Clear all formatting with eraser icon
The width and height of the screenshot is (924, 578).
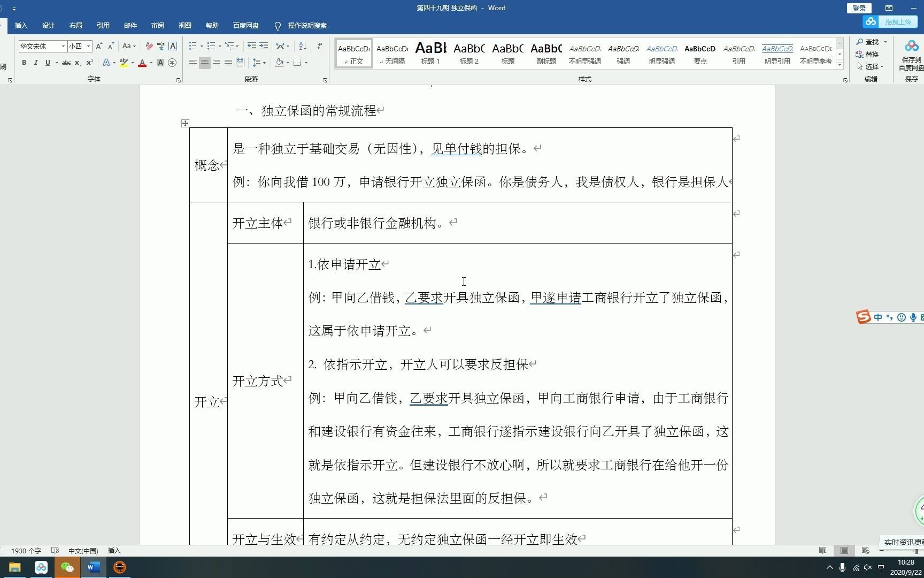tap(149, 46)
